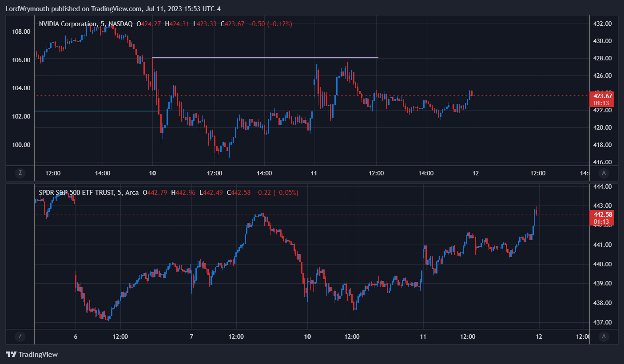Click the white horizontal line near 428.00
This screenshot has width=624, height=364.
tap(265, 57)
